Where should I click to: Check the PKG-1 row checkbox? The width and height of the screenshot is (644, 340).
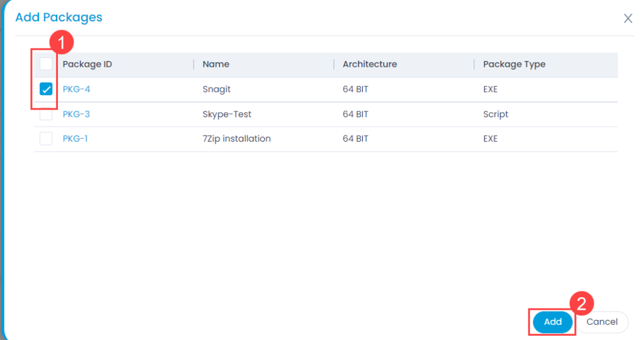46,139
